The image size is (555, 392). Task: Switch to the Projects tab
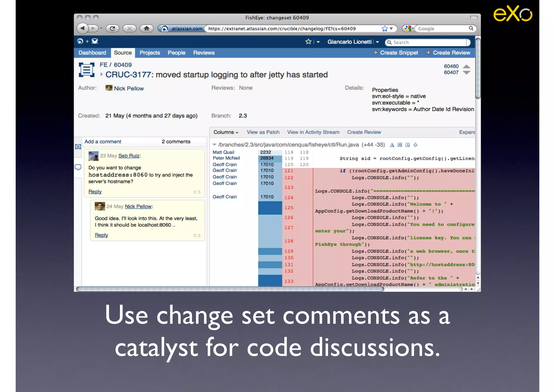[150, 53]
